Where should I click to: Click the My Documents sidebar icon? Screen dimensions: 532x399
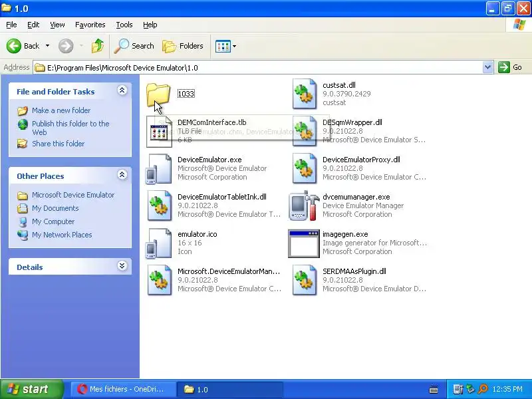[23, 208]
